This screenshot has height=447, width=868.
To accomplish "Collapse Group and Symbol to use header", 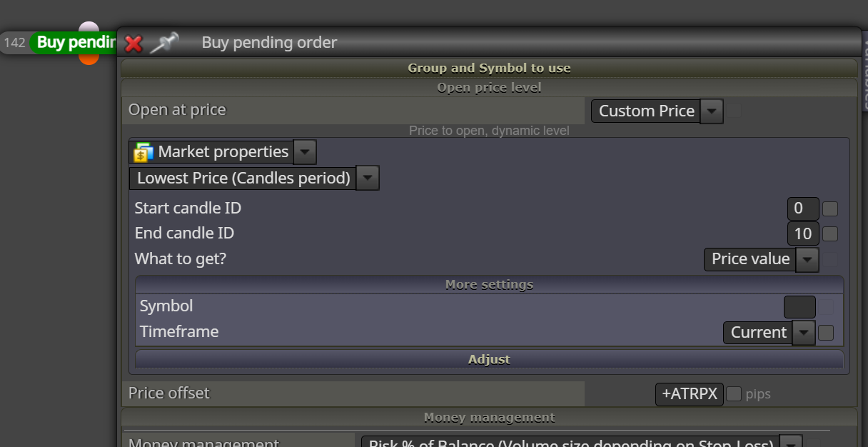I will tap(489, 68).
